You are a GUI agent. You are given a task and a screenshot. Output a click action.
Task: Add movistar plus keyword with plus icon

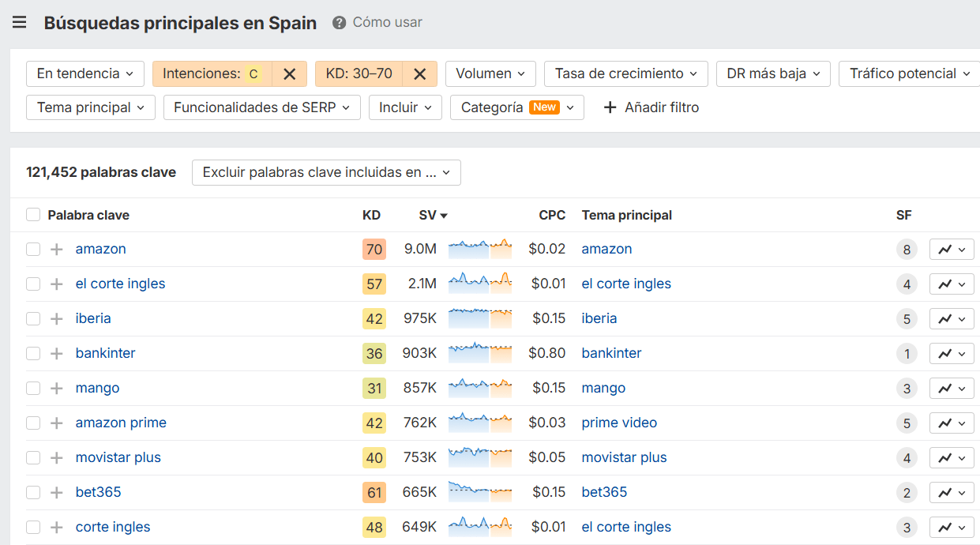tap(56, 458)
